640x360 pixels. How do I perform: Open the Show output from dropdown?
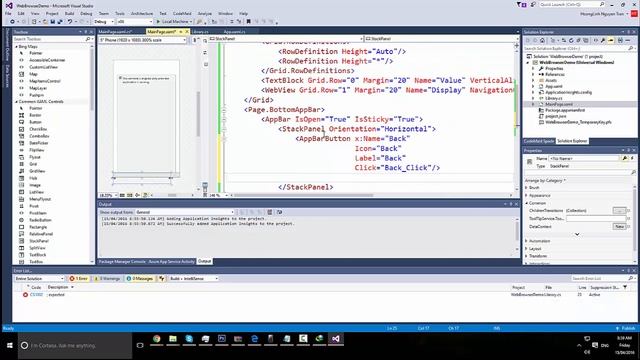click(184, 212)
